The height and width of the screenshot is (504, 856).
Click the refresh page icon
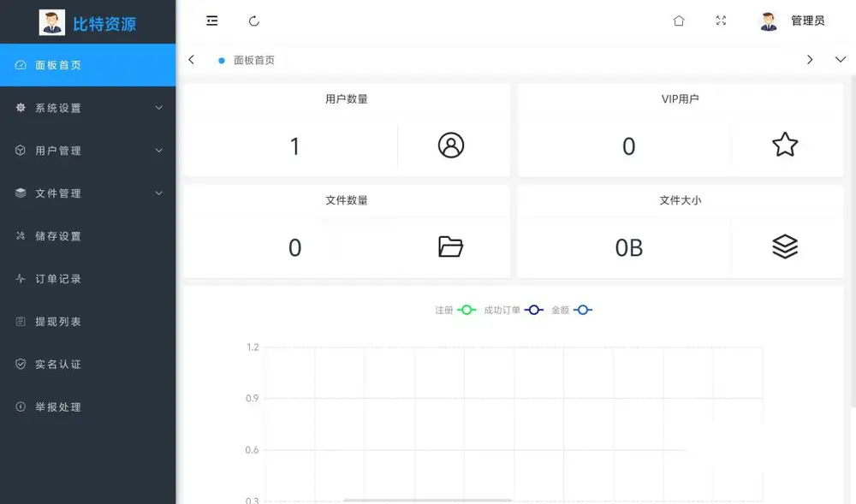[254, 21]
